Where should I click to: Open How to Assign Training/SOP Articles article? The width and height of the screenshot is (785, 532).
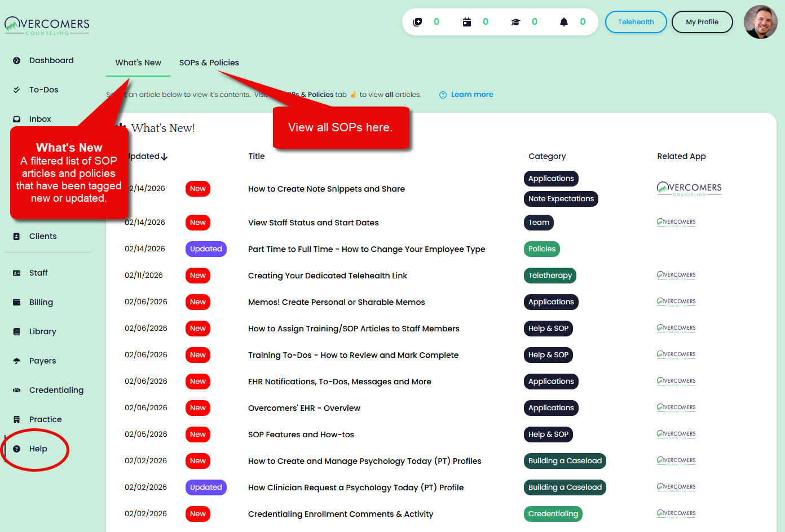354,329
